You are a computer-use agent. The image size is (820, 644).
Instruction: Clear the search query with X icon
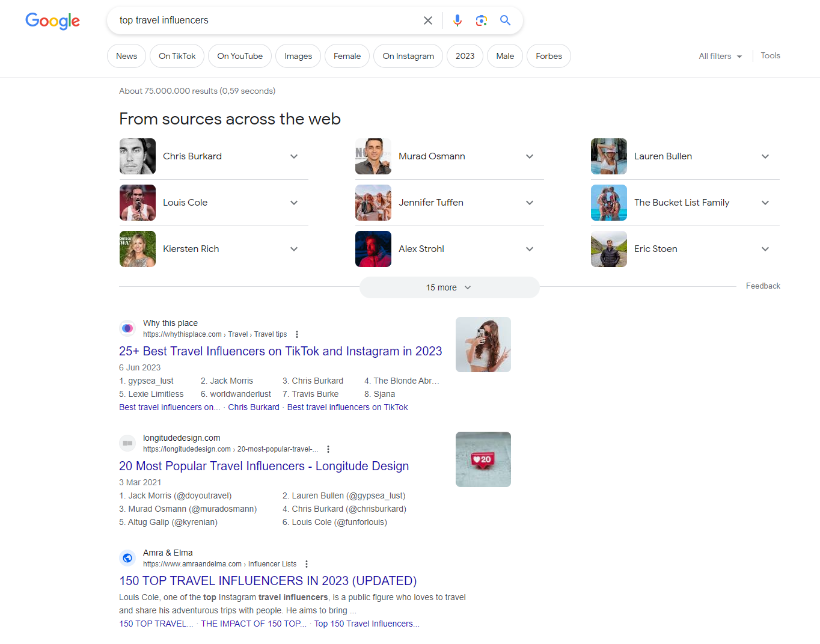pyautogui.click(x=428, y=20)
